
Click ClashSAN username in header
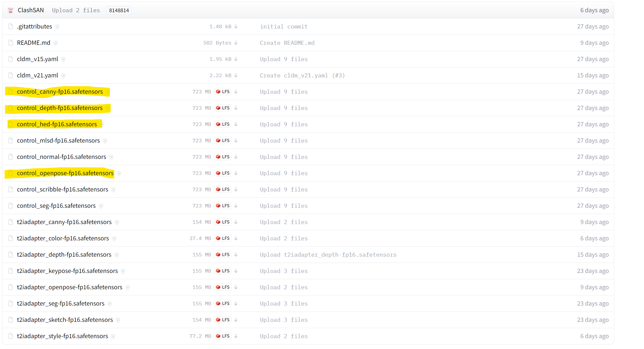coord(31,10)
